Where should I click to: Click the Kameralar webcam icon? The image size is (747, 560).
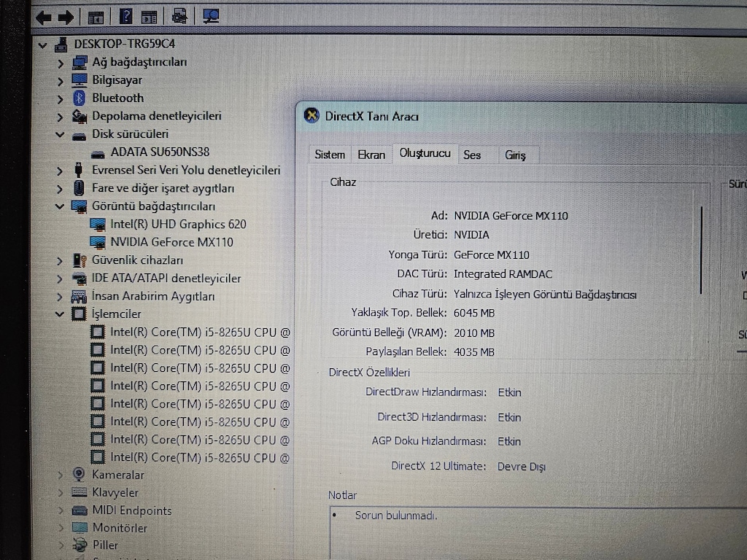(79, 475)
